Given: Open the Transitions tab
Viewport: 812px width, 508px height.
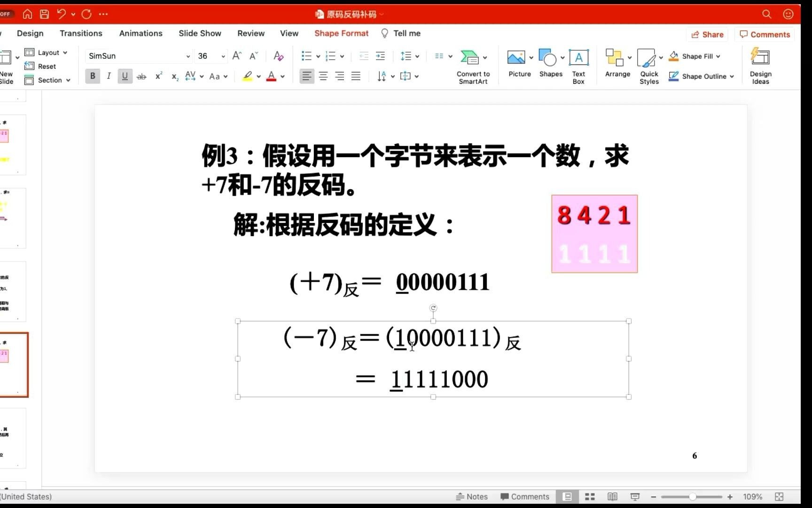Looking at the screenshot, I should pos(81,33).
